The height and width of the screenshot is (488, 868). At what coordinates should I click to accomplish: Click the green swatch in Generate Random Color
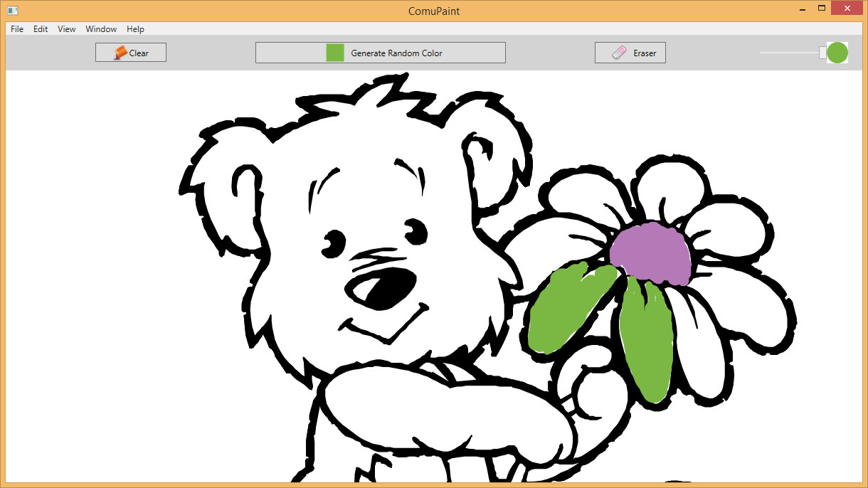click(x=335, y=53)
